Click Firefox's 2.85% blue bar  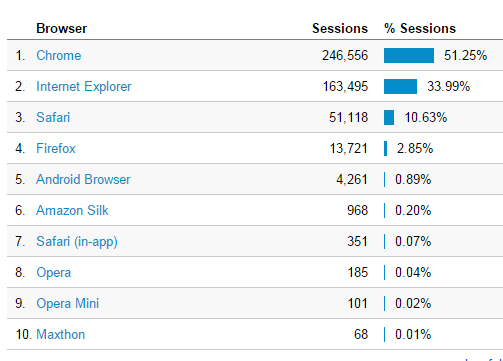coord(386,148)
